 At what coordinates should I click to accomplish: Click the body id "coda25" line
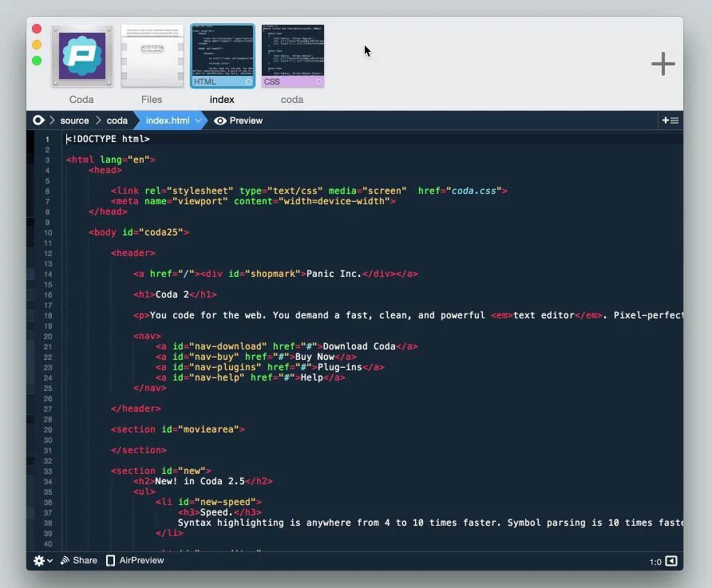[139, 232]
